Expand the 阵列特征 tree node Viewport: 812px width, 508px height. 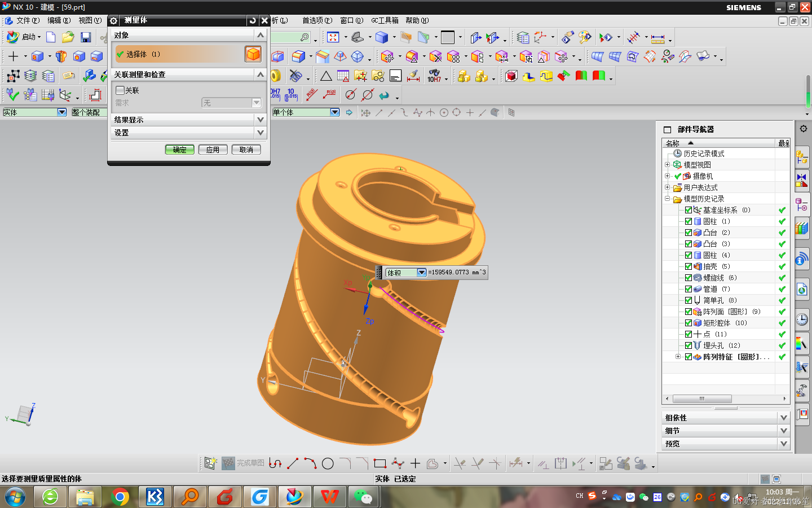(678, 357)
